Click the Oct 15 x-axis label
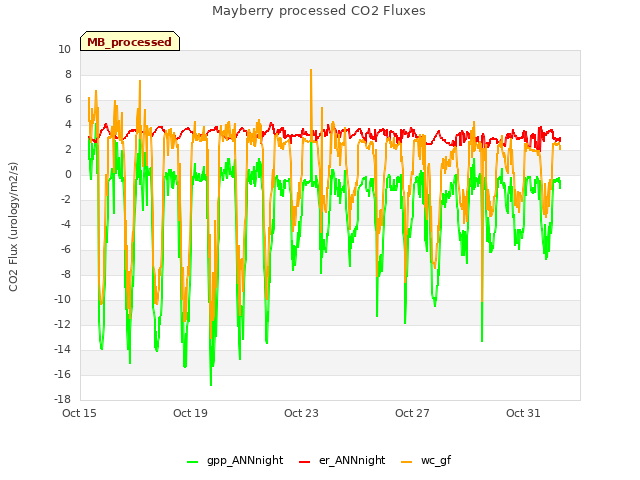The height and width of the screenshot is (480, 640). [79, 413]
